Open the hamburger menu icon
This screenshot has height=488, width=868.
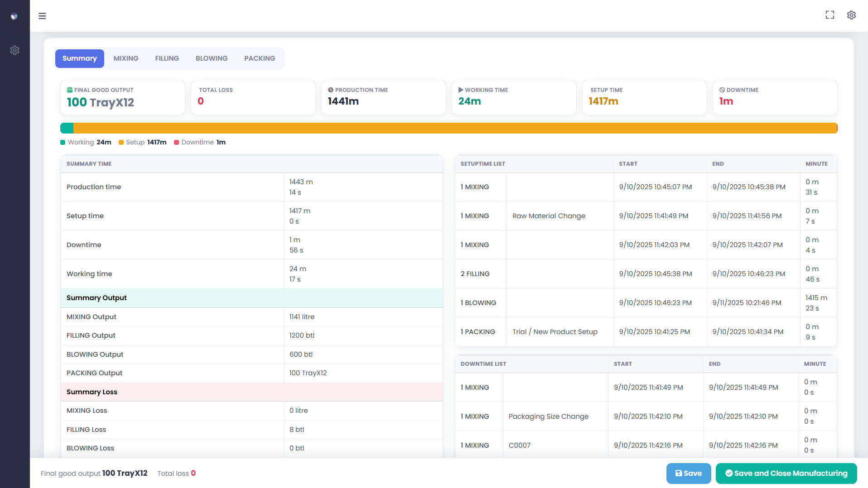coord(42,16)
